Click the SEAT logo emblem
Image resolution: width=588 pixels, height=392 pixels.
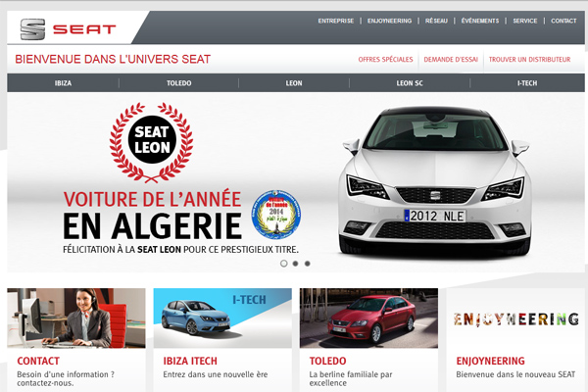tap(32, 29)
